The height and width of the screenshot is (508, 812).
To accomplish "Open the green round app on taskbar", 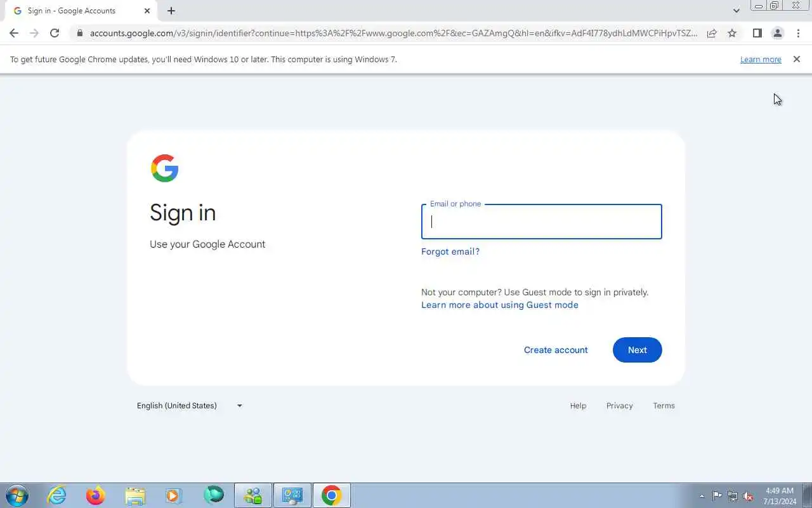I will [x=214, y=495].
